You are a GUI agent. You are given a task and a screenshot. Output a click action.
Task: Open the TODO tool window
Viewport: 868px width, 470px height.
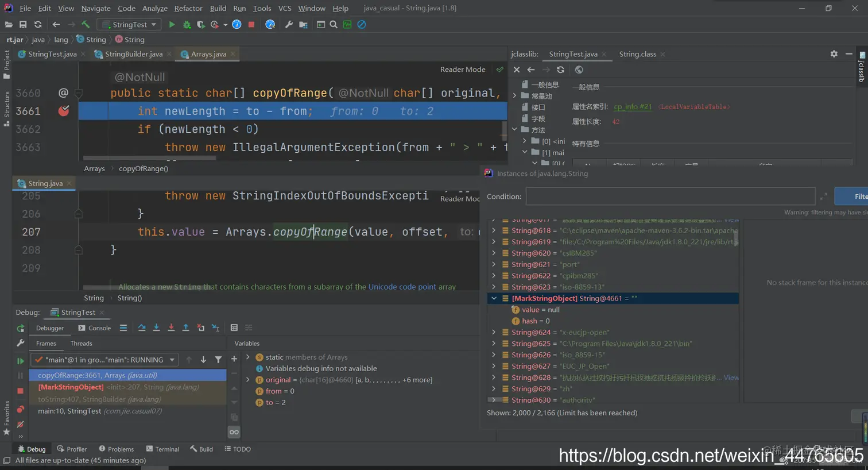point(238,449)
